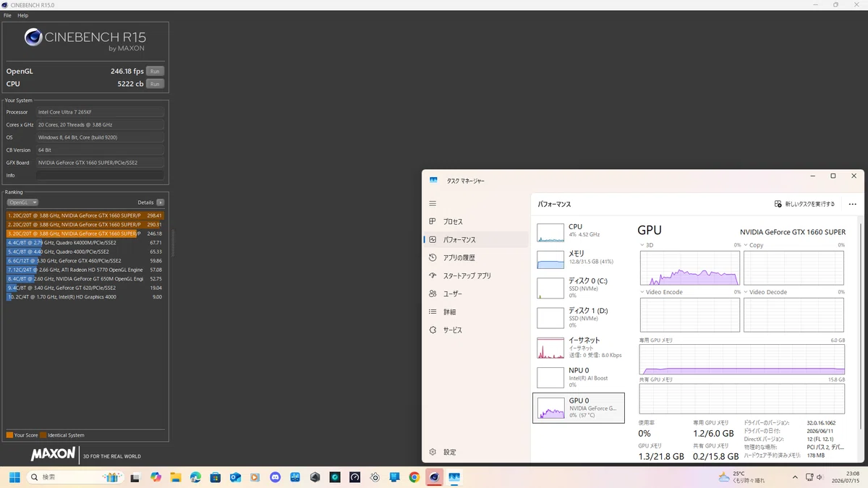This screenshot has height=488, width=868.
Task: Click the taskbar 検索 search box
Action: (76, 477)
